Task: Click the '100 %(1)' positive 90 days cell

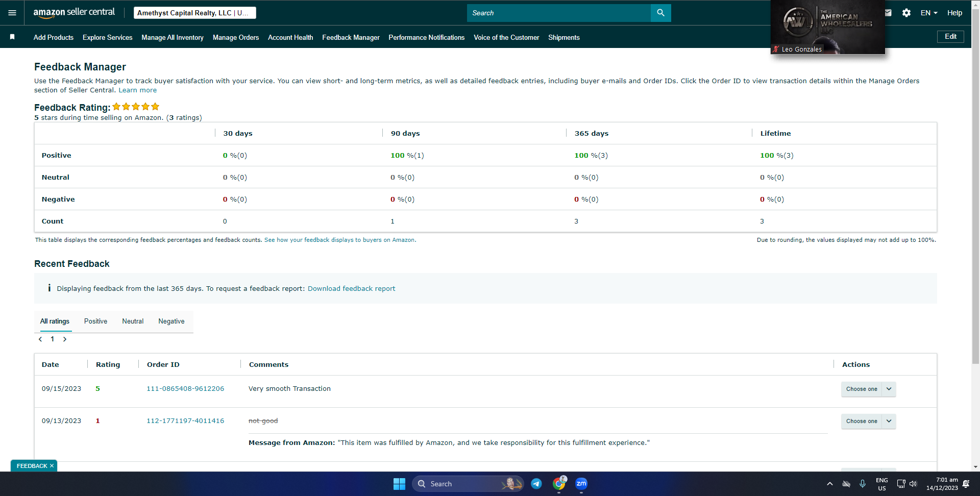Action: click(407, 156)
